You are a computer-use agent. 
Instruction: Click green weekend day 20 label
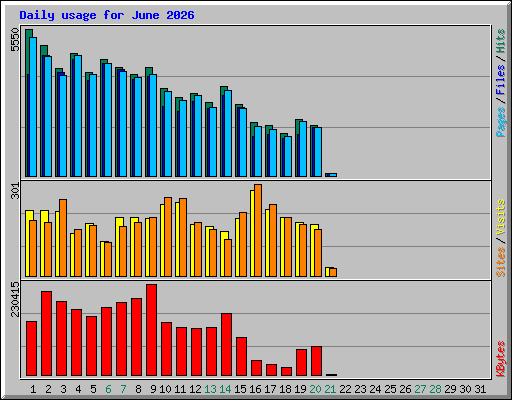[315, 389]
